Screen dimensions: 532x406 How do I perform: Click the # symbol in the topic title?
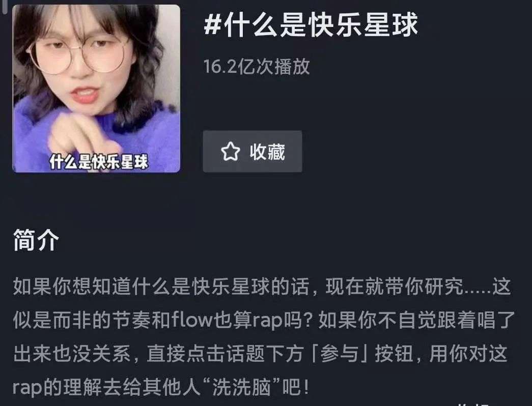pyautogui.click(x=212, y=25)
